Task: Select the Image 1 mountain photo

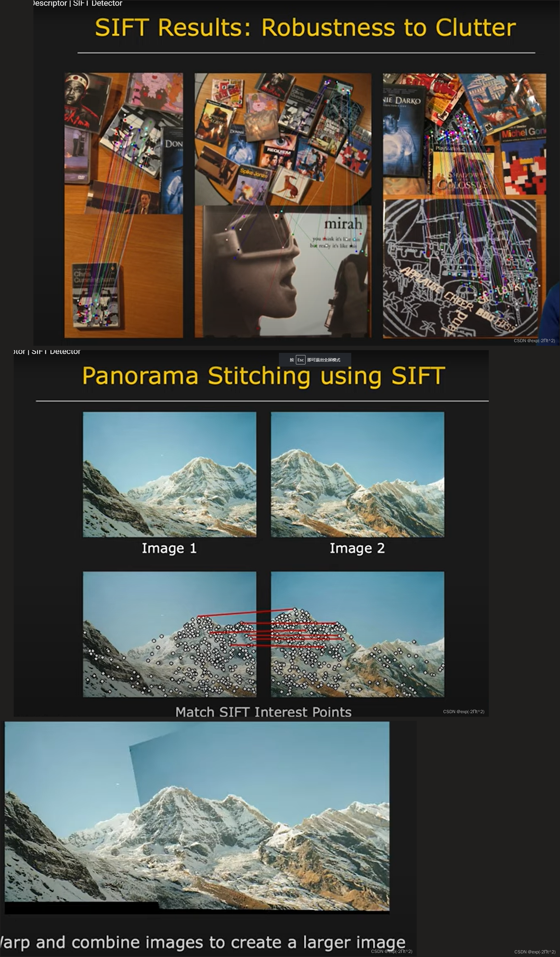Action: pyautogui.click(x=170, y=474)
